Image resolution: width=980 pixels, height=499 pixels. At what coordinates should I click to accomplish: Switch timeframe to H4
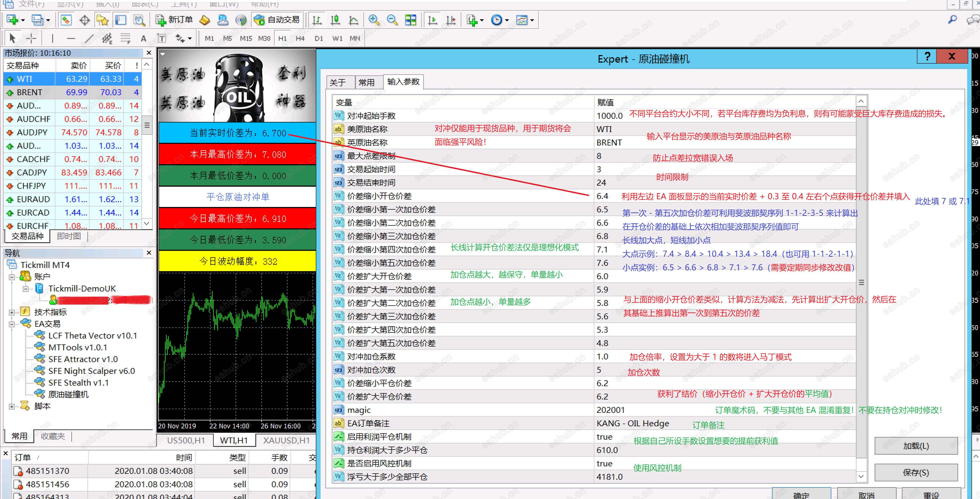click(x=300, y=39)
